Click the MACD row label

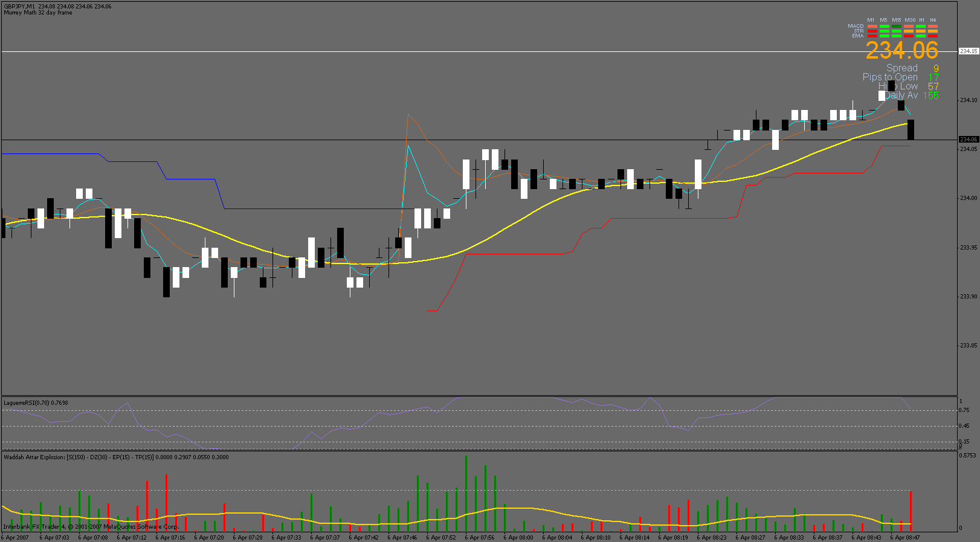pos(856,26)
